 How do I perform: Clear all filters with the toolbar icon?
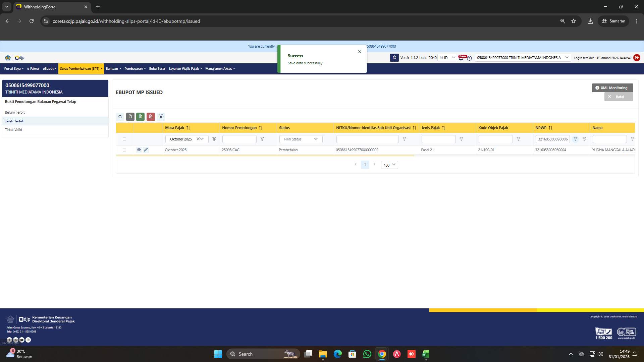point(161,116)
